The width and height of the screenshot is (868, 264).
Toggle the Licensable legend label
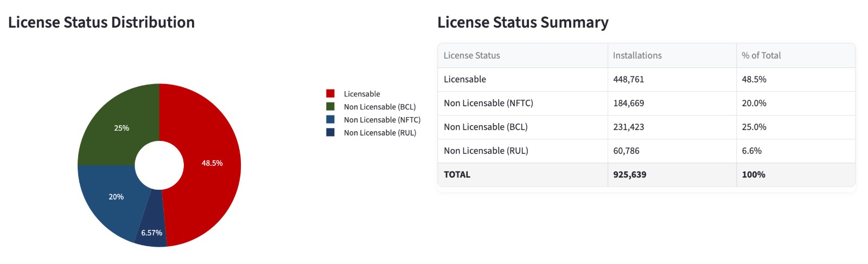pos(362,94)
